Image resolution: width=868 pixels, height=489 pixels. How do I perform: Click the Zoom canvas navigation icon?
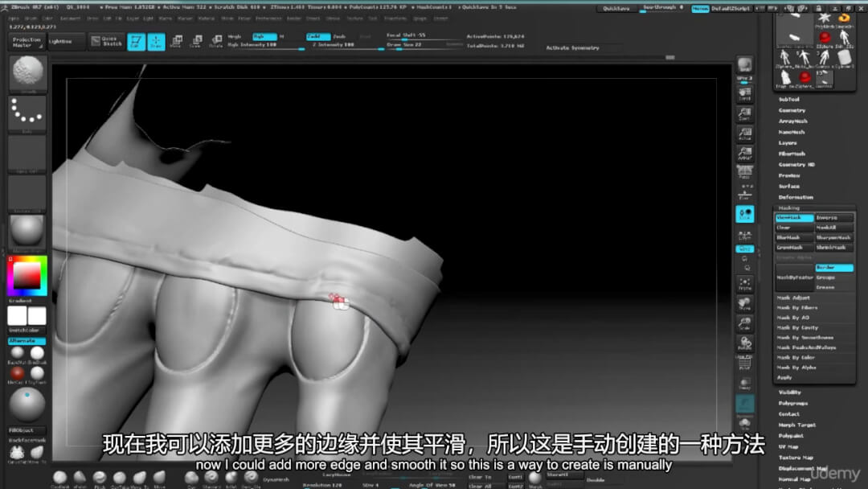[x=744, y=114]
